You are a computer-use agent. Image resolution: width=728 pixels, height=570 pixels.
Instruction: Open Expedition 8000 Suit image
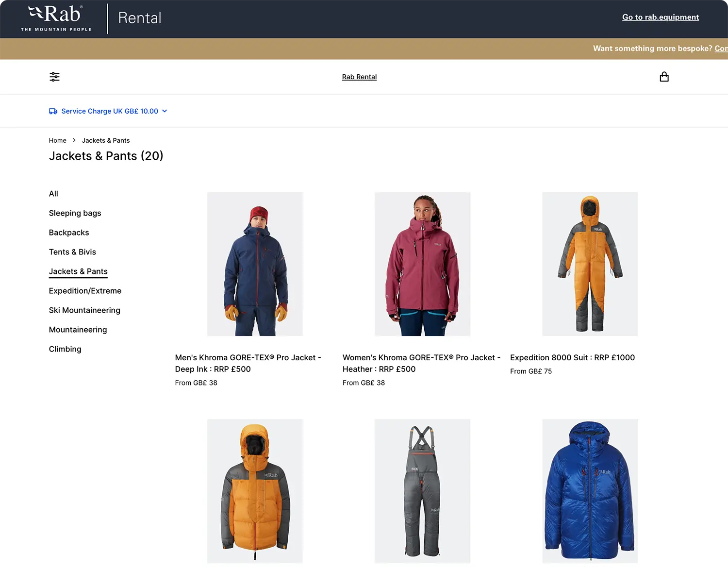[x=590, y=264]
